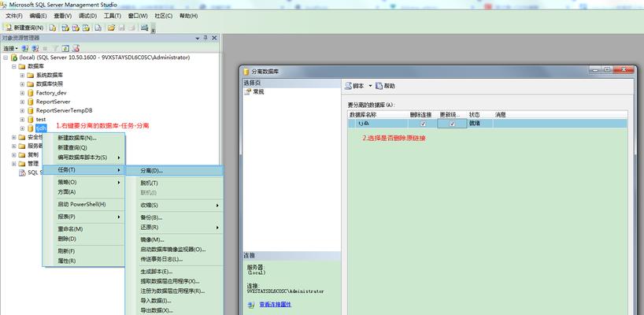Image resolution: width=644 pixels, height=315 pixels.
Task: Collapse the (local) server node
Action: coord(6,57)
